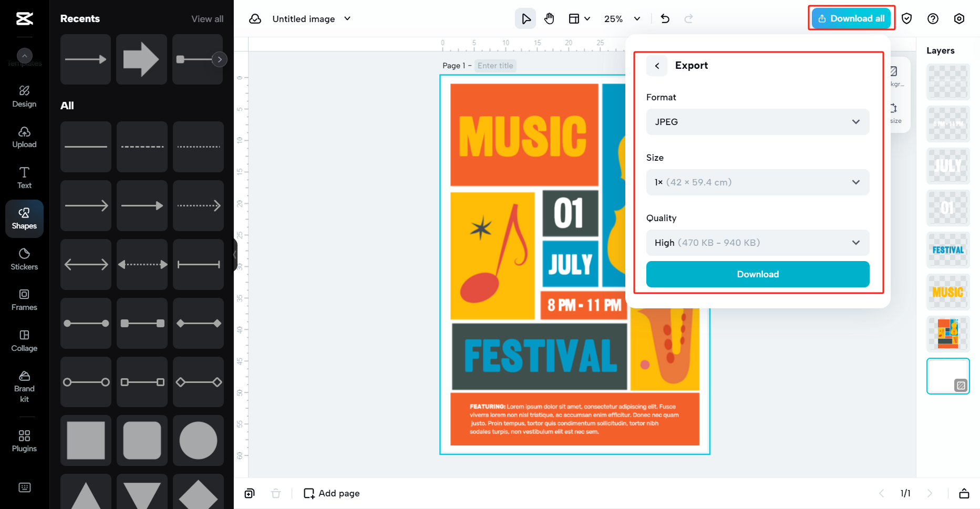Open the Plugins panel

click(24, 441)
